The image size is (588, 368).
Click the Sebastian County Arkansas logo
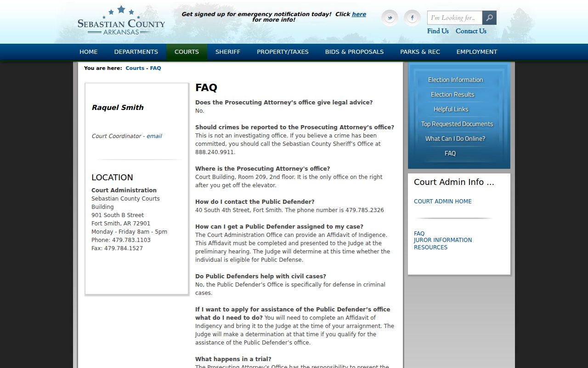coord(121,21)
